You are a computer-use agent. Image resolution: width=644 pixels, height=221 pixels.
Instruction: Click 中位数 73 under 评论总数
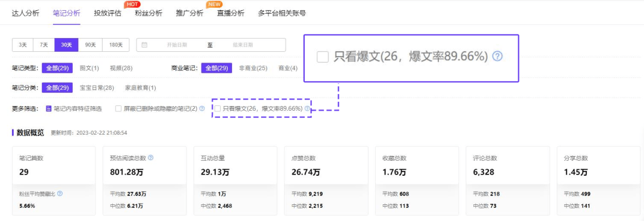[485, 206]
